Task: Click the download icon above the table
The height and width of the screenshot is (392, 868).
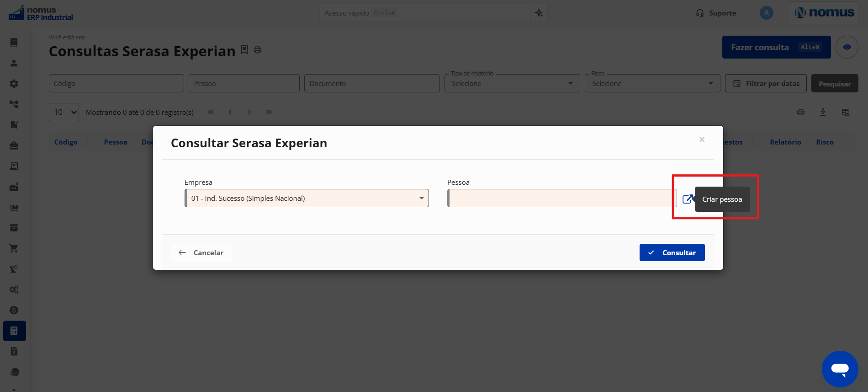Action: (x=823, y=112)
